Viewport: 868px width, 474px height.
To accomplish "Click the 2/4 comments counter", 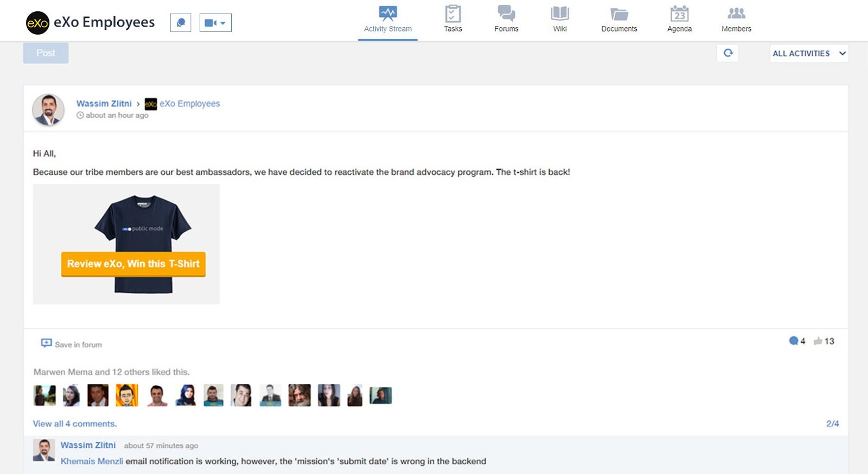I will pyautogui.click(x=833, y=424).
